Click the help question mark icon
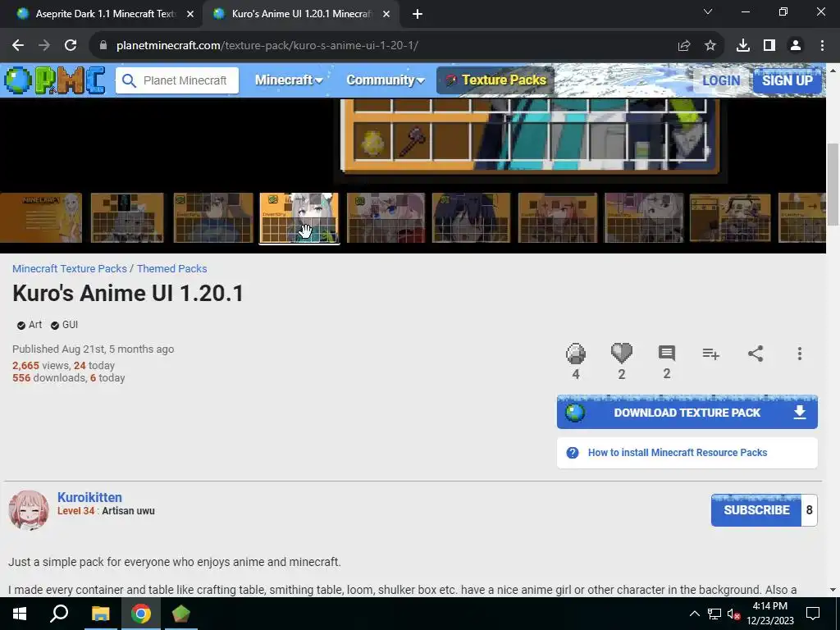This screenshot has width=840, height=630. click(x=572, y=453)
